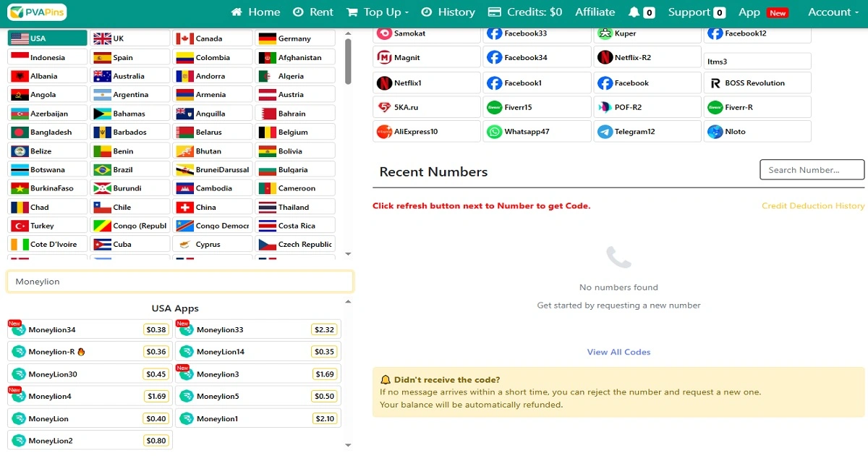Select the Facebook service without number

pos(647,83)
